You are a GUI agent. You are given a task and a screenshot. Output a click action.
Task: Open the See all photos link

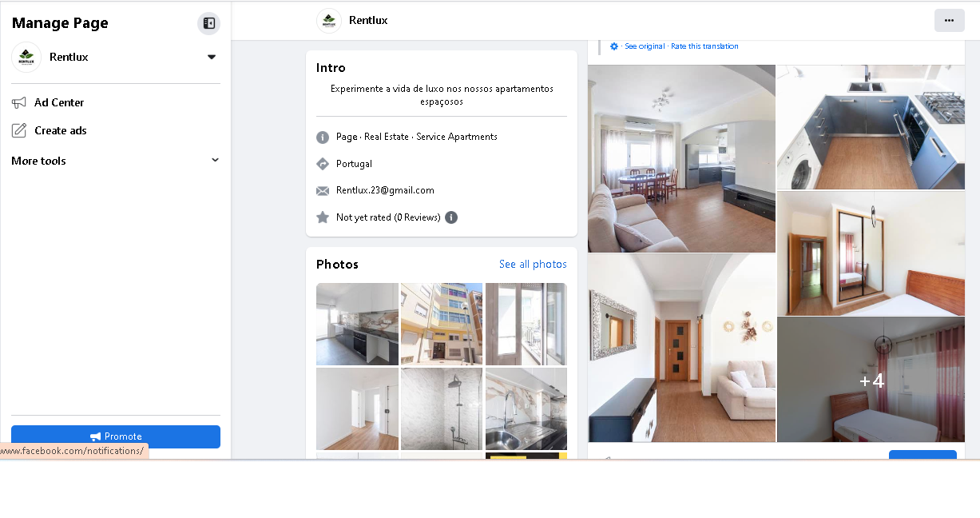click(533, 265)
